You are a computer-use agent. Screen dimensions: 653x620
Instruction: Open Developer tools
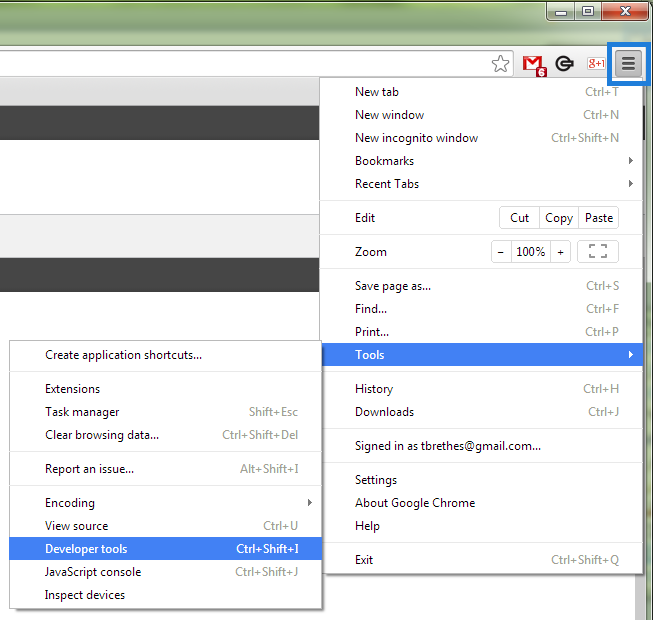pyautogui.click(x=165, y=548)
